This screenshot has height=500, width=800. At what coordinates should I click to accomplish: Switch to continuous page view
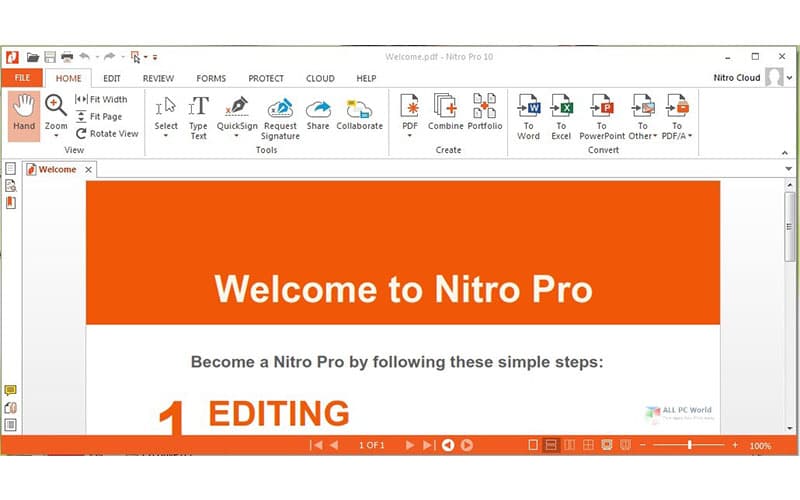(551, 445)
